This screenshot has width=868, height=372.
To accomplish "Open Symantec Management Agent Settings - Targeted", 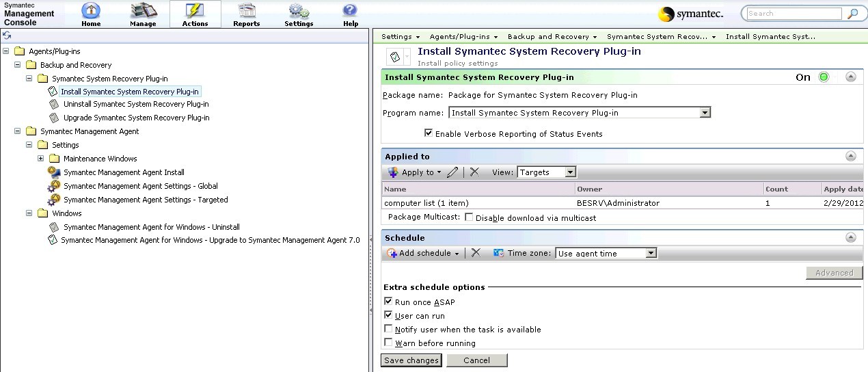I will tap(146, 200).
